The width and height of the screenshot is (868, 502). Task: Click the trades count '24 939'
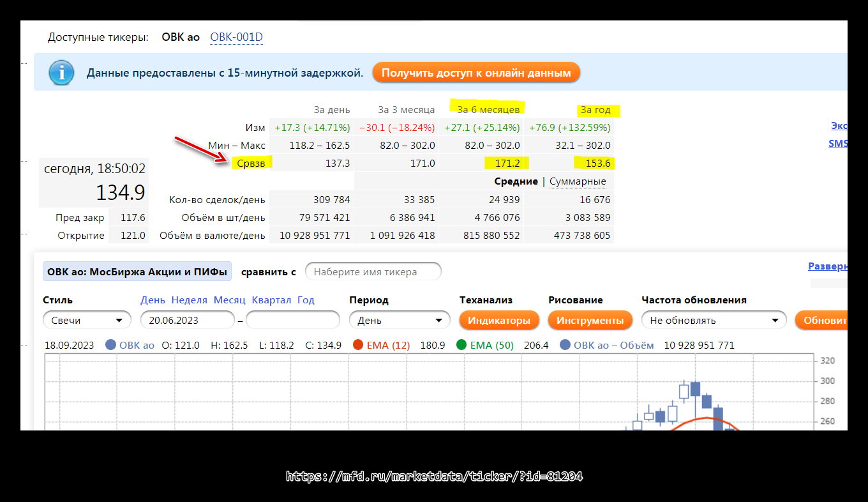(505, 200)
